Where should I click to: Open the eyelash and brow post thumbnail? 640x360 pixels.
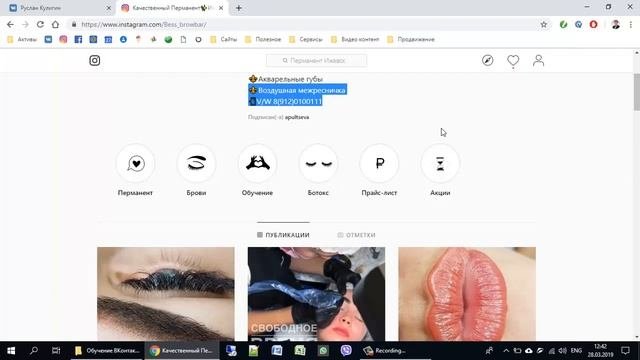click(x=166, y=294)
